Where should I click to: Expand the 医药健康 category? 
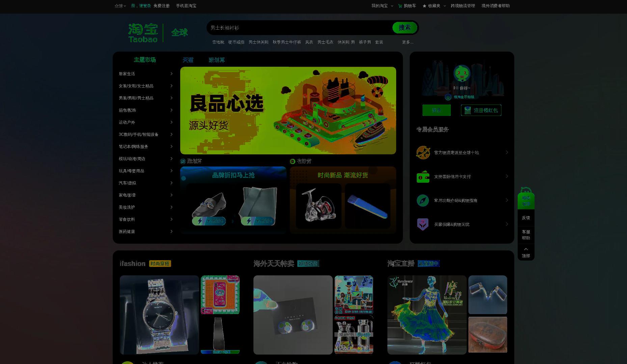[x=146, y=232]
